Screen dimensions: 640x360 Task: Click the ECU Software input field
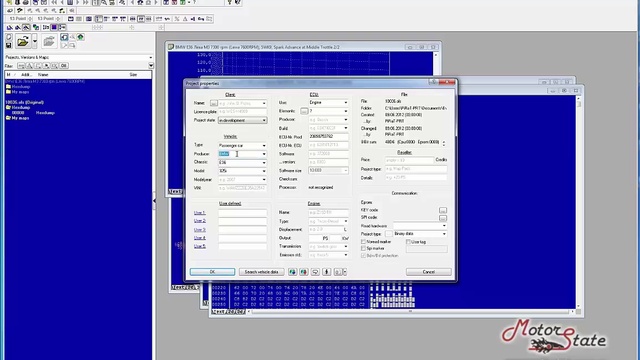pyautogui.click(x=329, y=154)
